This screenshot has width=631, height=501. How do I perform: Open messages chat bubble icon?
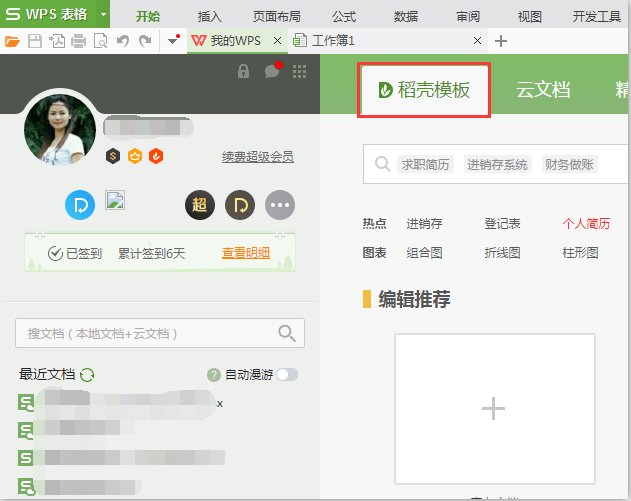(272, 71)
